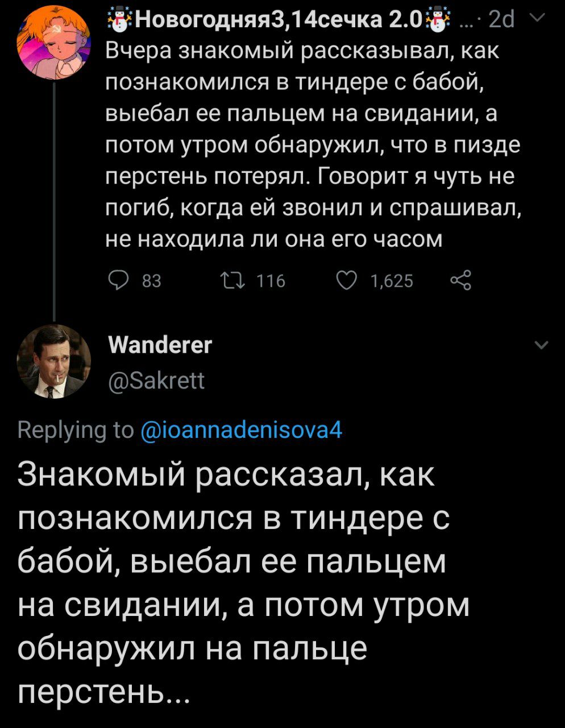Retweet the original tweet via arrows icon

(233, 280)
